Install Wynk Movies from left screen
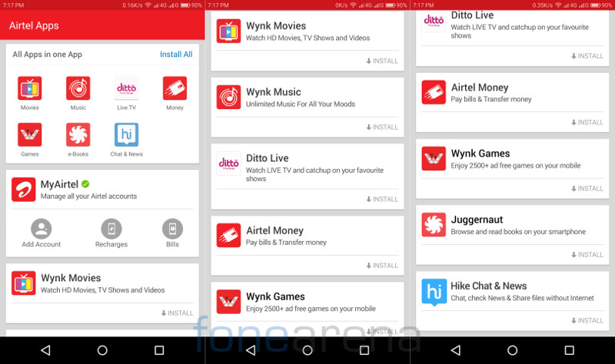This screenshot has height=364, width=615. (178, 313)
